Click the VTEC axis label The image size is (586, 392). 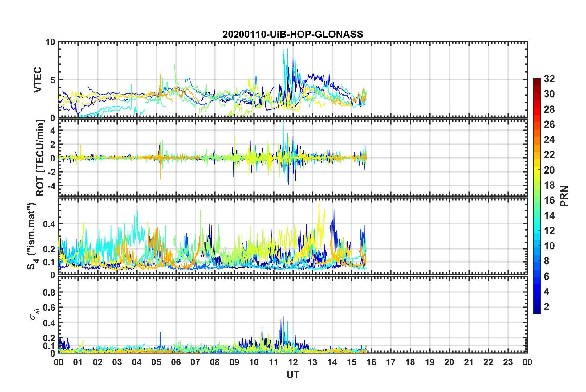click(38, 80)
